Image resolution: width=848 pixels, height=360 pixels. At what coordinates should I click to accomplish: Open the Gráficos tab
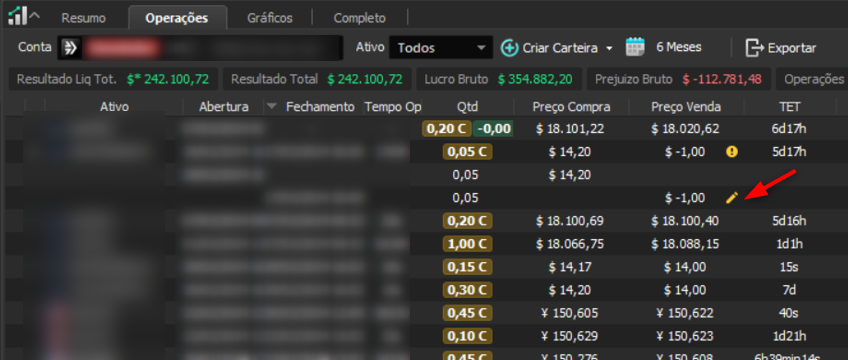269,18
